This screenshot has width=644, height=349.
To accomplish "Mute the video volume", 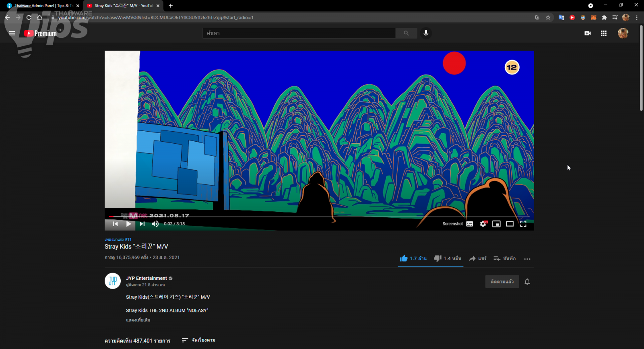I will [x=155, y=224].
